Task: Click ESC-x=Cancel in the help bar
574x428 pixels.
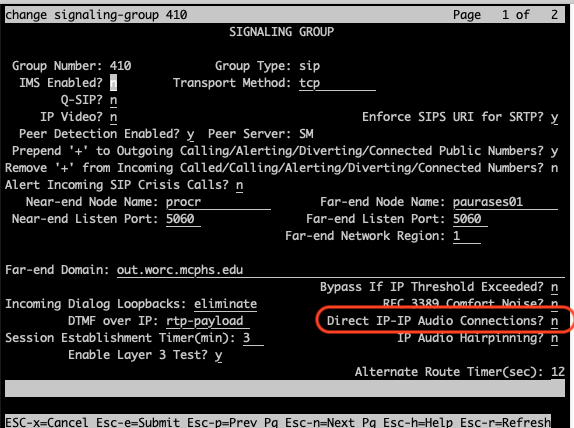Action: (x=47, y=422)
